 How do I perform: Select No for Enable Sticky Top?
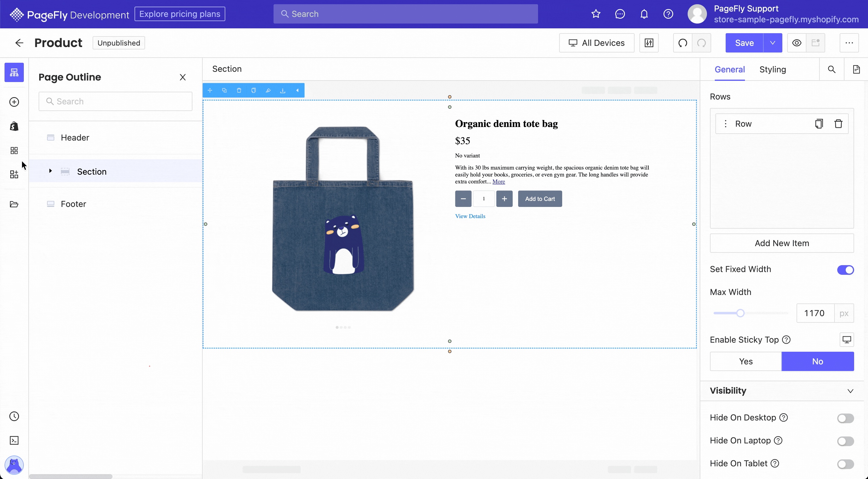click(818, 361)
